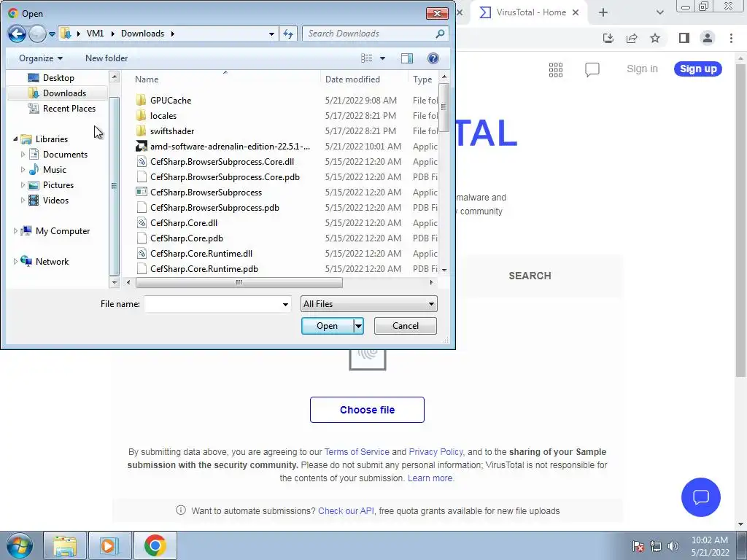This screenshot has width=747, height=560.
Task: Select the GPUCache folder icon
Action: 141,101
